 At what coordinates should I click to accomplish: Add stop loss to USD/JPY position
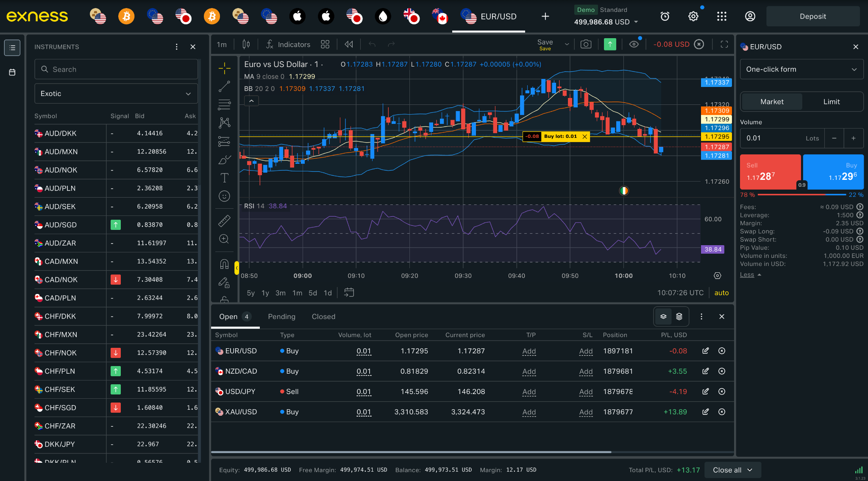click(586, 392)
